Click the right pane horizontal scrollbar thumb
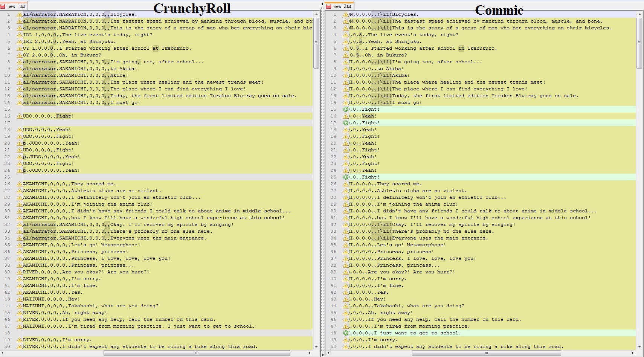644x357 pixels. [486, 353]
